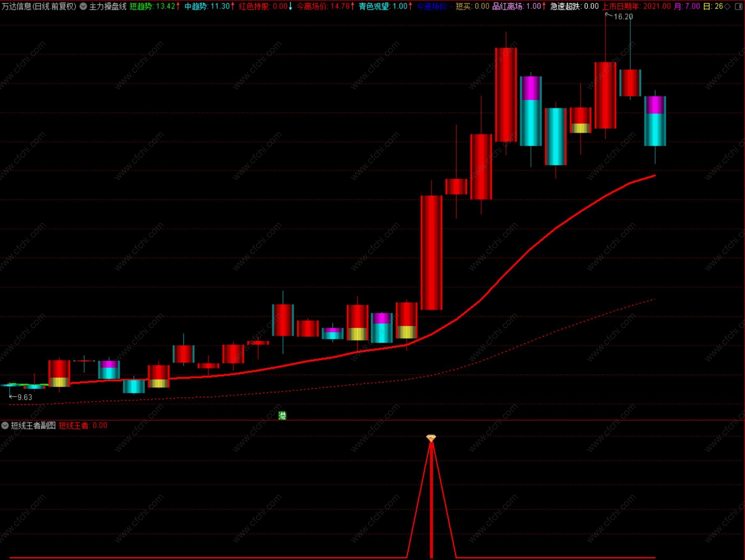Click the 9.63 low price label
The image size is (745, 560).
24,397
